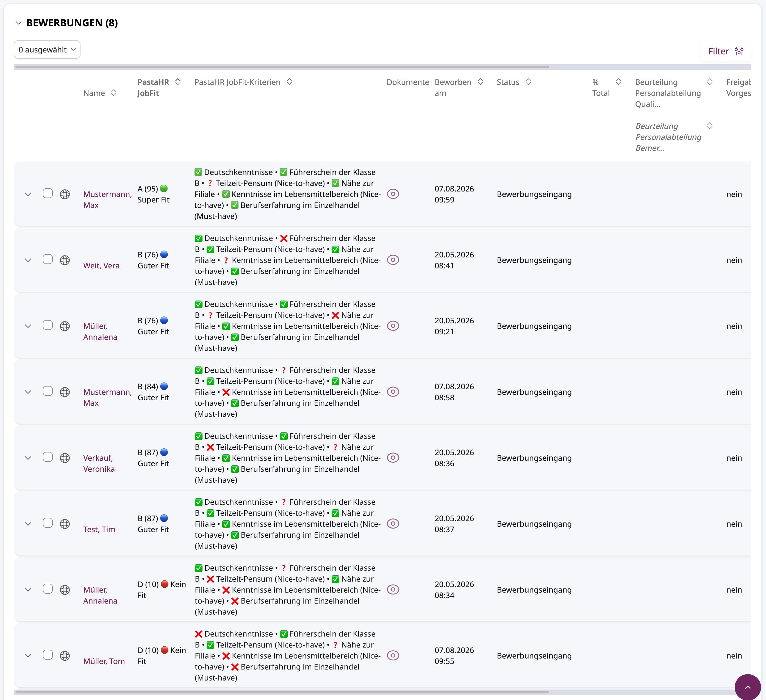
Task: Open applicant link Verkauf, Veronika
Action: pyautogui.click(x=99, y=463)
